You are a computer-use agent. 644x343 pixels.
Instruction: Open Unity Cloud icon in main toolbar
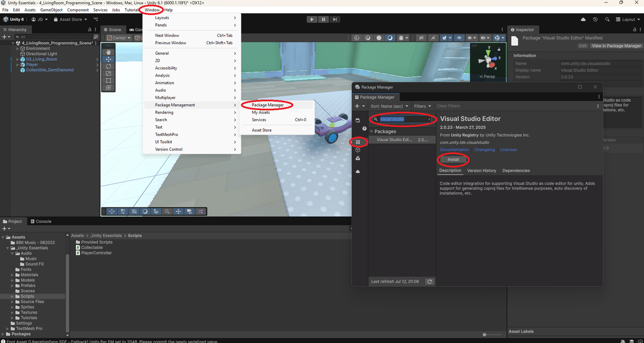583,19
